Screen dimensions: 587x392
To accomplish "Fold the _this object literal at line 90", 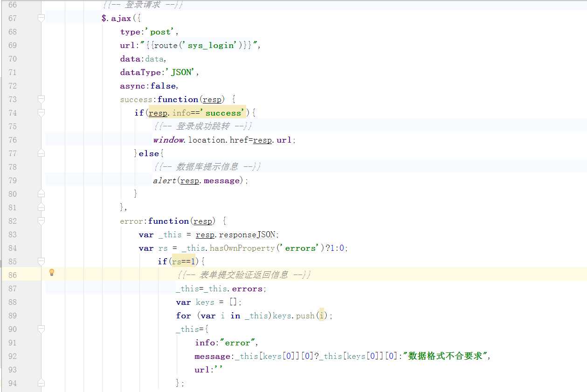I will [41, 329].
